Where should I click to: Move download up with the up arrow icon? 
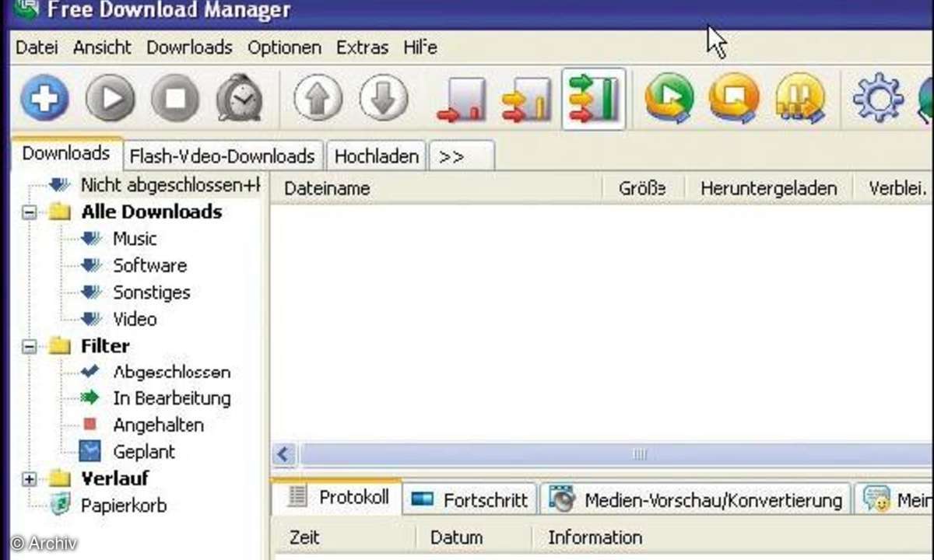[318, 98]
